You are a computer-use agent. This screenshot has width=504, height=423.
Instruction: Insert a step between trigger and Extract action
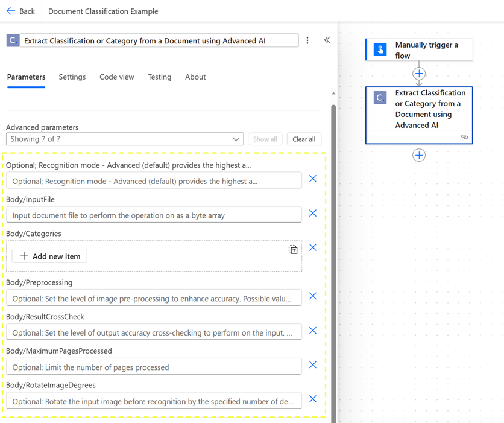[418, 73]
